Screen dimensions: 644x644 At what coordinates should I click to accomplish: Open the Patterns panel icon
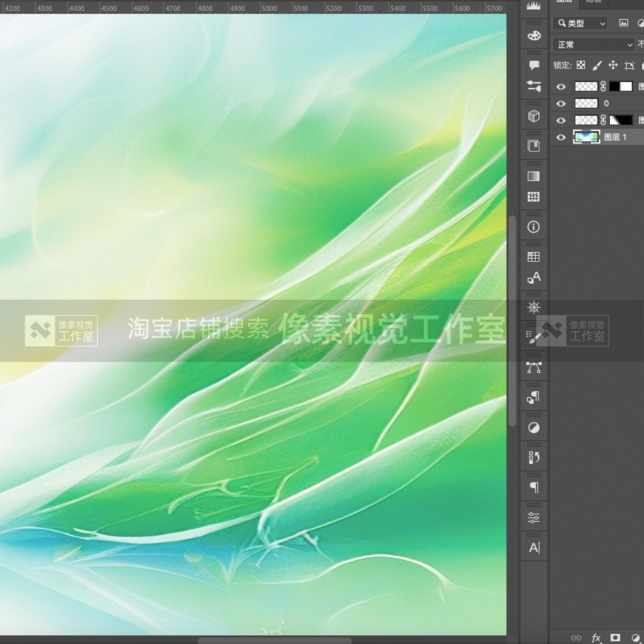[x=534, y=197]
